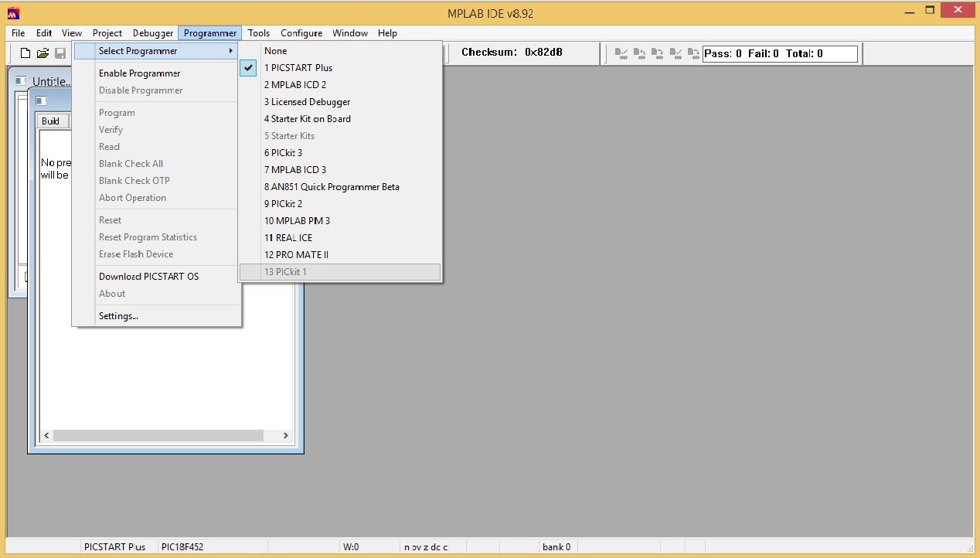Select 10 MPLAB PM 3 programmer
The width and height of the screenshot is (980, 558).
pos(340,221)
